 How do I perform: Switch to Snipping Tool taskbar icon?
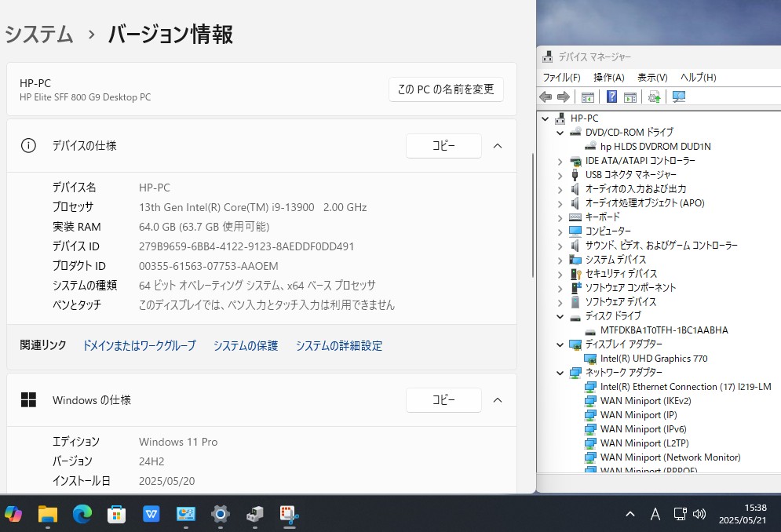coord(289,514)
